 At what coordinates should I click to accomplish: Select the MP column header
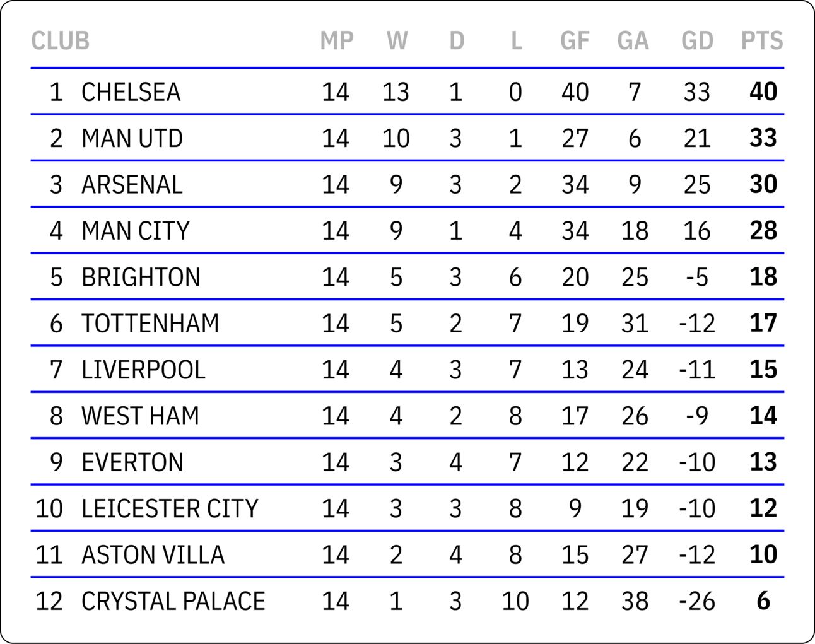point(336,41)
